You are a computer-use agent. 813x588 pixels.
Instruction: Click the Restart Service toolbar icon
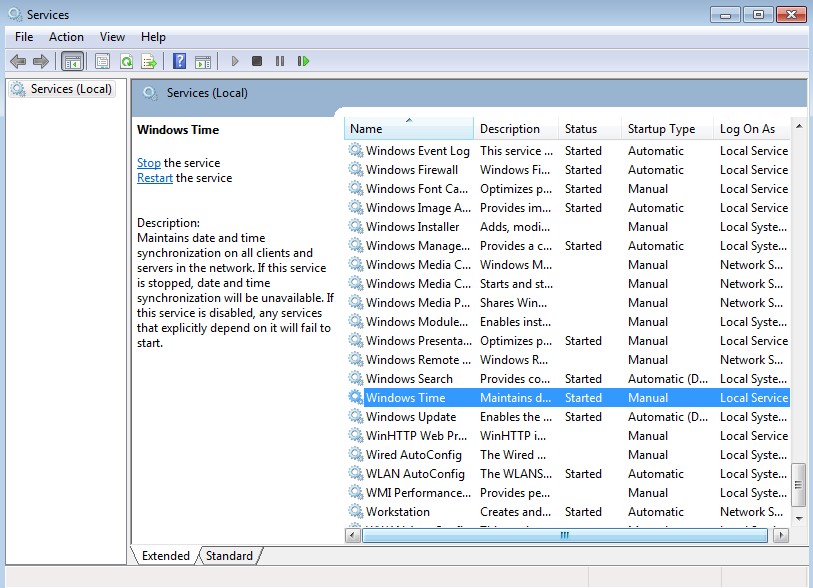(x=303, y=61)
